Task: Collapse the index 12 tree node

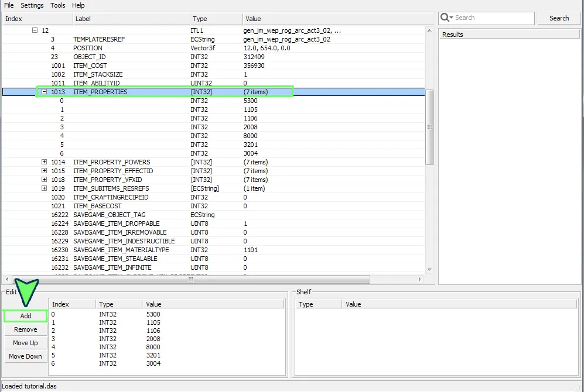Action: point(35,30)
